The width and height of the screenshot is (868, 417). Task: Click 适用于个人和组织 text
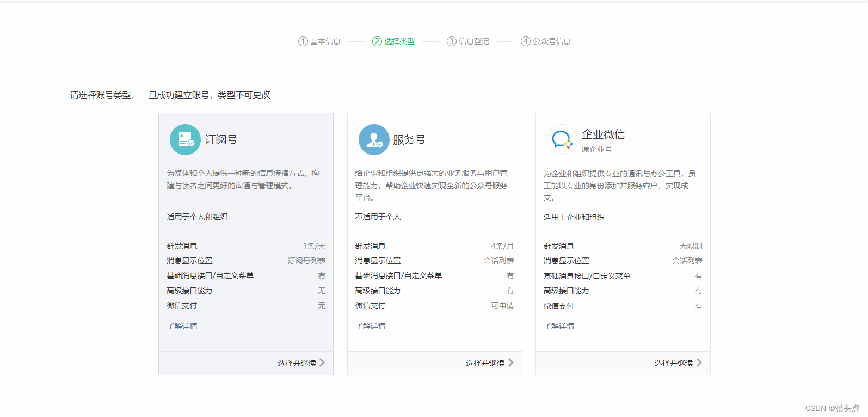197,217
